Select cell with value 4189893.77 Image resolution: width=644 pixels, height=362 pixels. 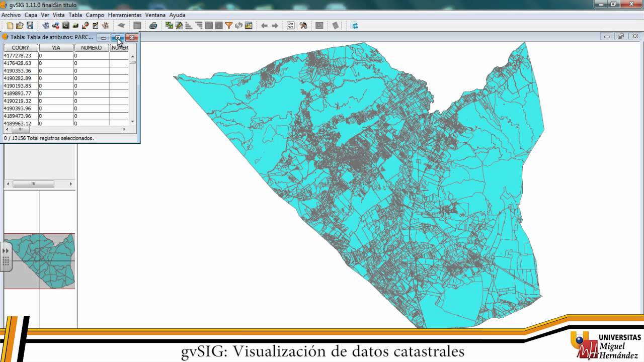tap(21, 94)
